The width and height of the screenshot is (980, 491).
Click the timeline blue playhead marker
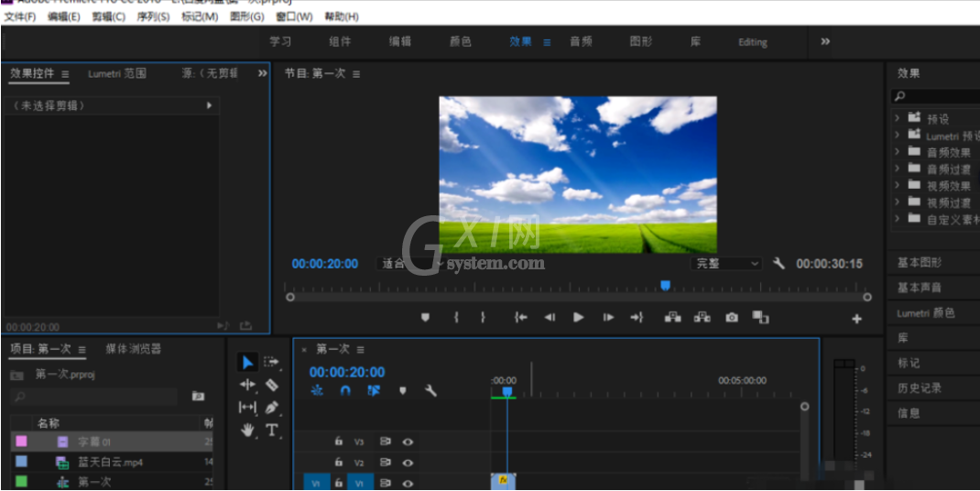tap(506, 391)
